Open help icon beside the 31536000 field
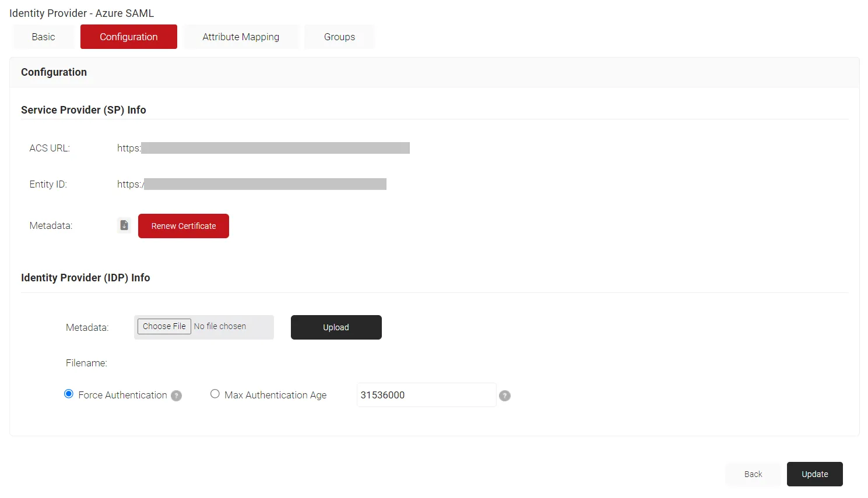 coord(505,395)
